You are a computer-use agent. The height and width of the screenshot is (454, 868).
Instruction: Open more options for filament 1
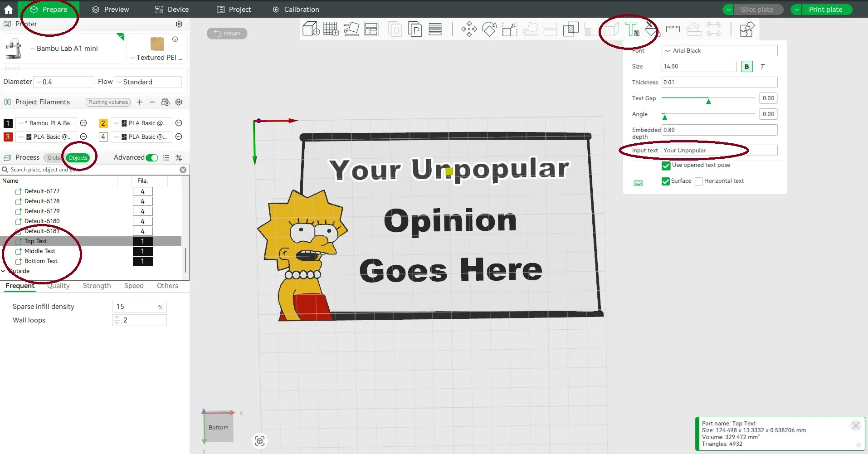[83, 123]
